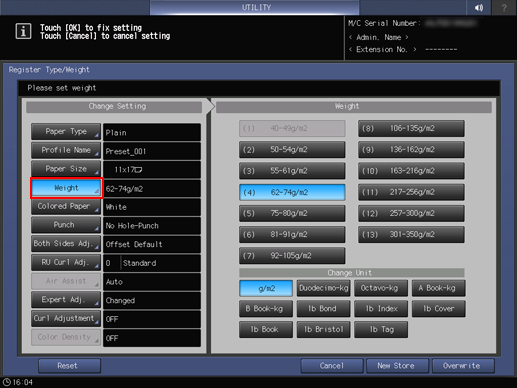Open Colored Paper setting

click(x=66, y=206)
